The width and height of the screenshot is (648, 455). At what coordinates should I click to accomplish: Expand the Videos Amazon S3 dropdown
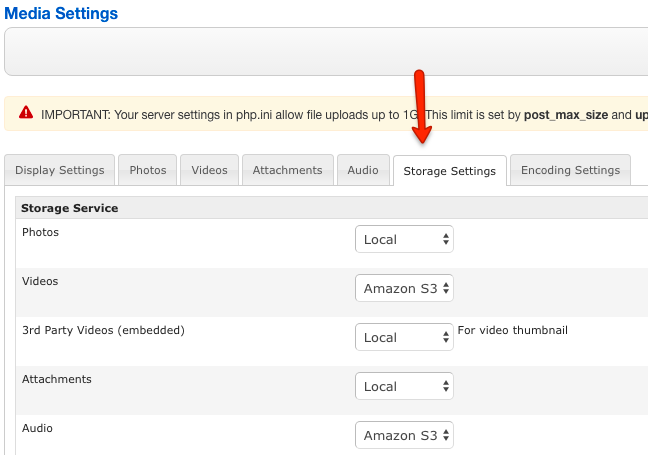point(404,288)
